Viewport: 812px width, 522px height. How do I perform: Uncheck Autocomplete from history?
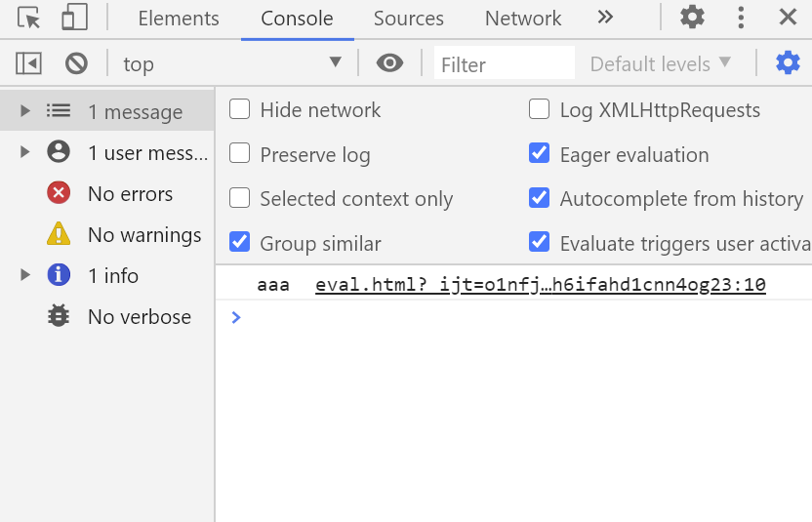539,198
